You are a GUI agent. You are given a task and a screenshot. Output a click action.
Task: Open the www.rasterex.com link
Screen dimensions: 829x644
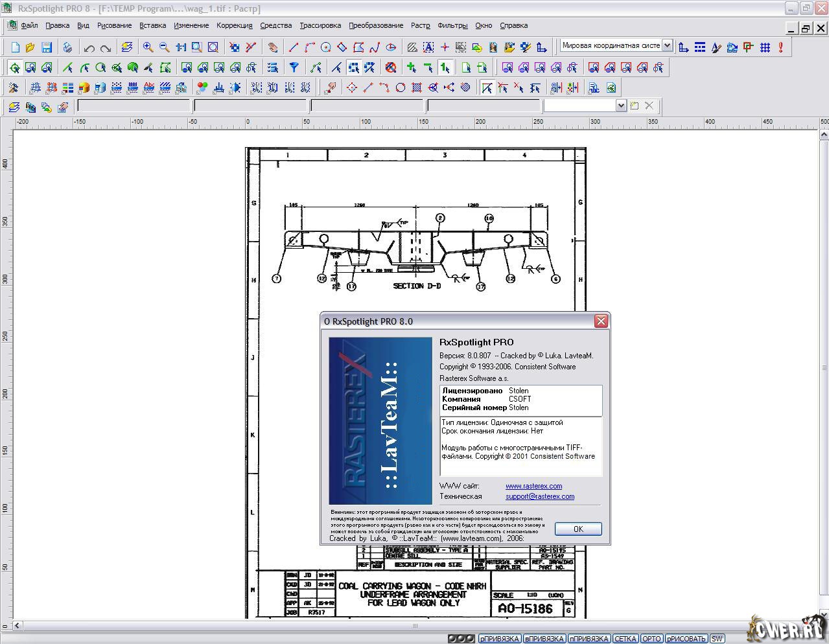click(x=534, y=486)
